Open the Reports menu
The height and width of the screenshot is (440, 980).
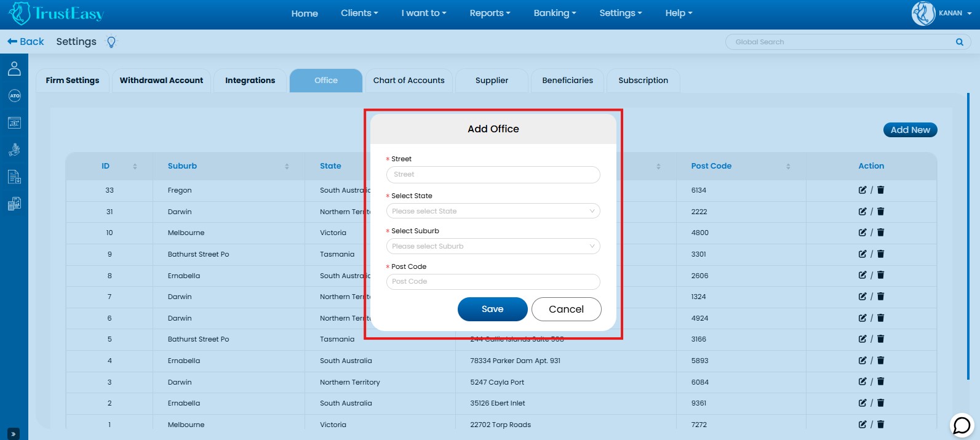pyautogui.click(x=490, y=13)
